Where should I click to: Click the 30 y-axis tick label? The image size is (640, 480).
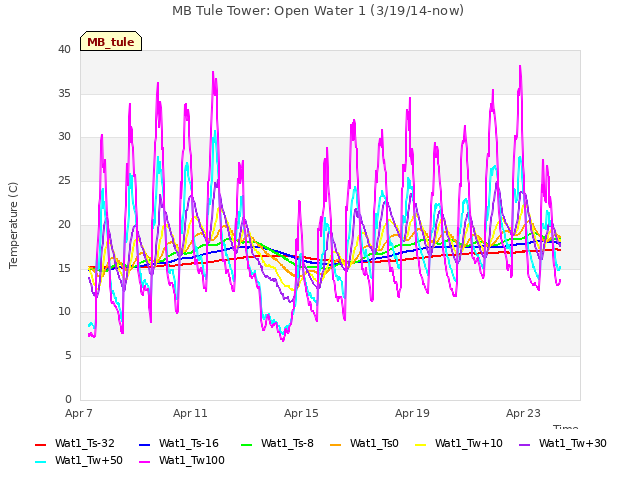pos(64,137)
